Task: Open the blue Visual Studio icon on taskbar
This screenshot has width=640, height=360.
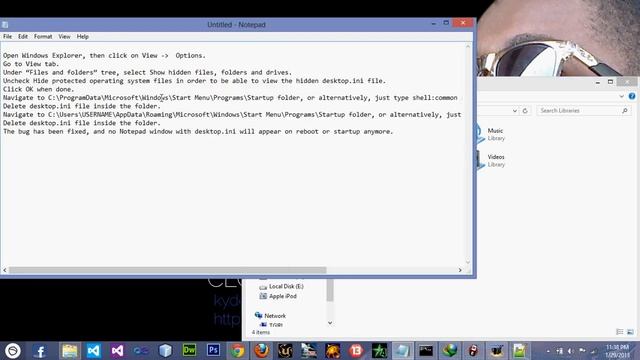Action: point(93,351)
